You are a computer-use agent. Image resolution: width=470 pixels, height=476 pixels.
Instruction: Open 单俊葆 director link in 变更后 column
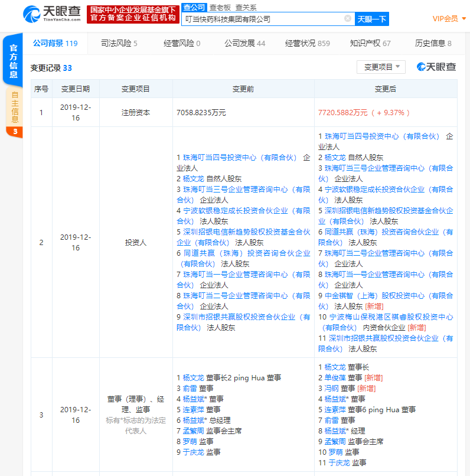(x=335, y=377)
